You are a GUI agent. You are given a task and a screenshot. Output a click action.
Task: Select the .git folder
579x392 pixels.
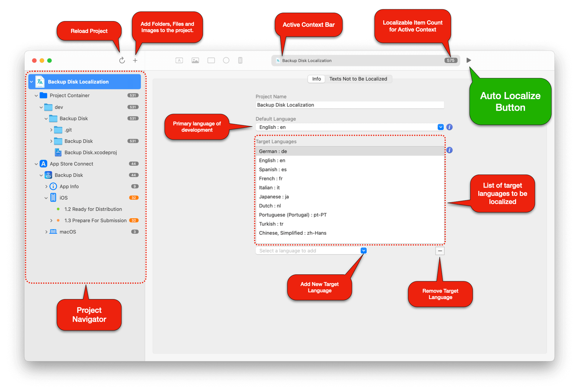pos(84,130)
